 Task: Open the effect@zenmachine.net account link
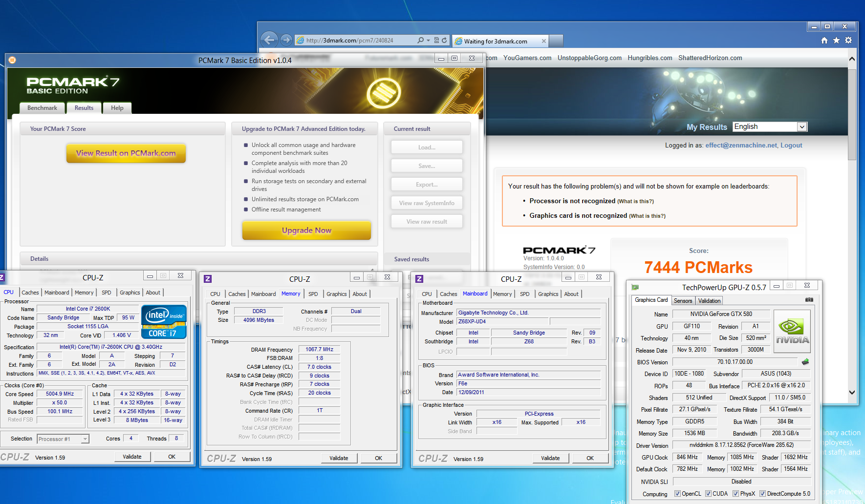coord(741,145)
